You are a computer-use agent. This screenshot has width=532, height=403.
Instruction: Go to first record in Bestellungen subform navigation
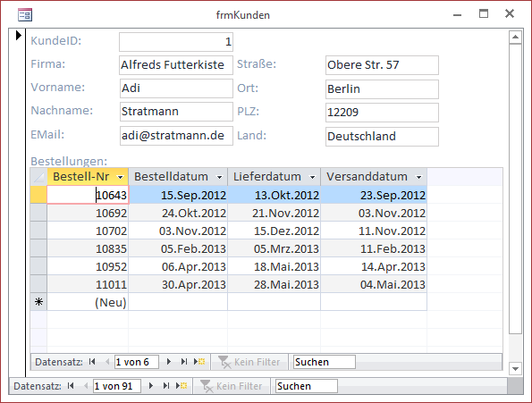coord(92,362)
